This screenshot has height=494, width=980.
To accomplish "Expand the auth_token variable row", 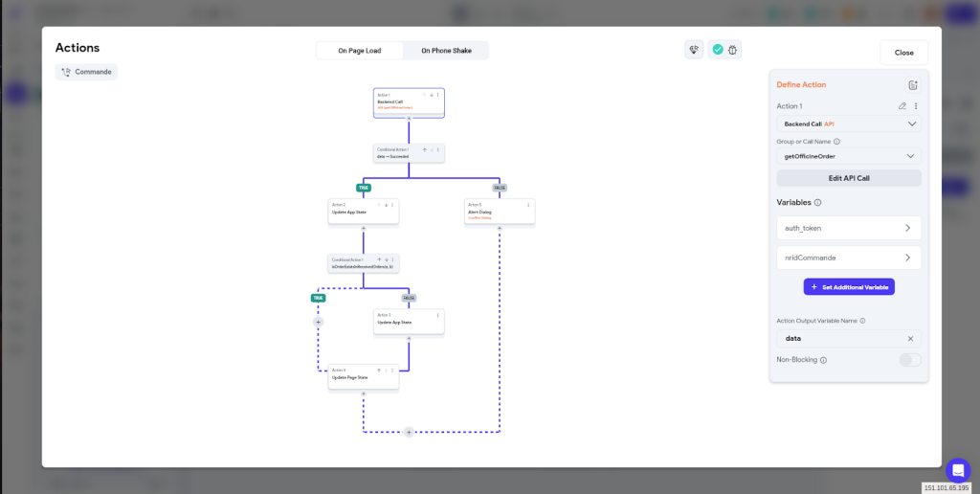I will (849, 228).
